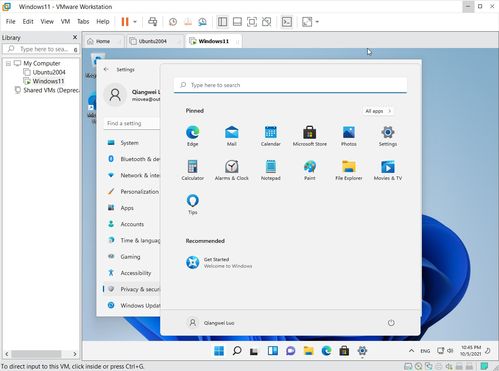This screenshot has height=371, width=499.
Task: Close the Library panel
Action: coord(75,37)
